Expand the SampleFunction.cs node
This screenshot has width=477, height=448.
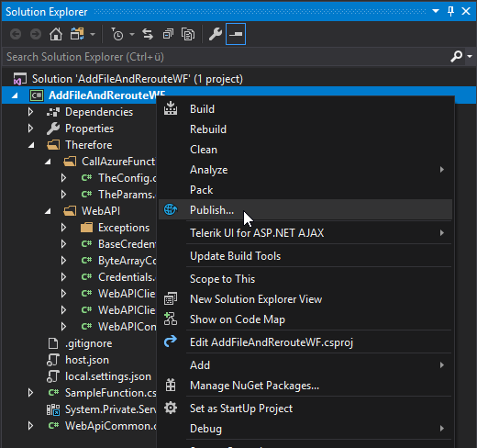pos(30,393)
